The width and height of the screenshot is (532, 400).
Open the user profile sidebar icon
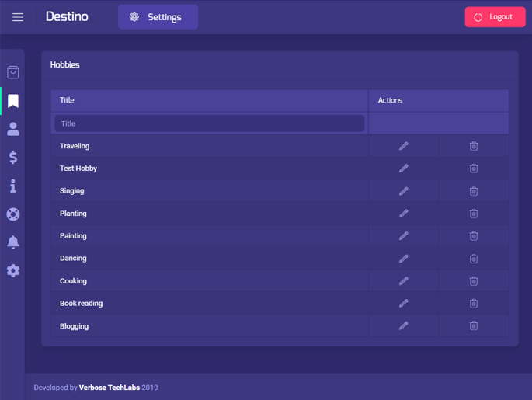13,129
